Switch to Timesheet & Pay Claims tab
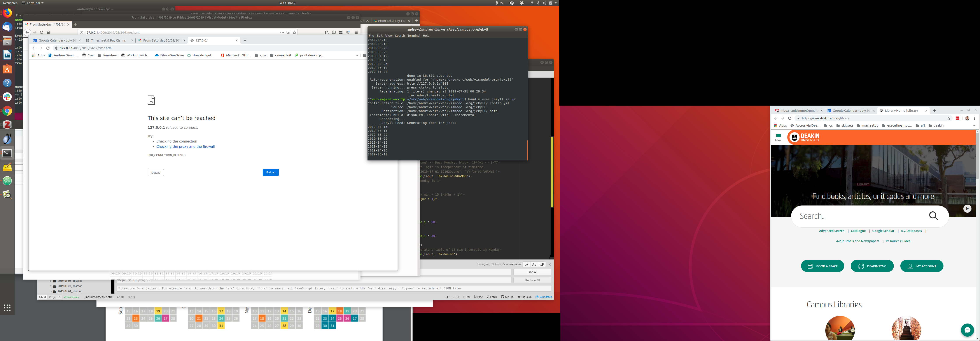Viewport: 980px width, 341px height. pos(108,40)
